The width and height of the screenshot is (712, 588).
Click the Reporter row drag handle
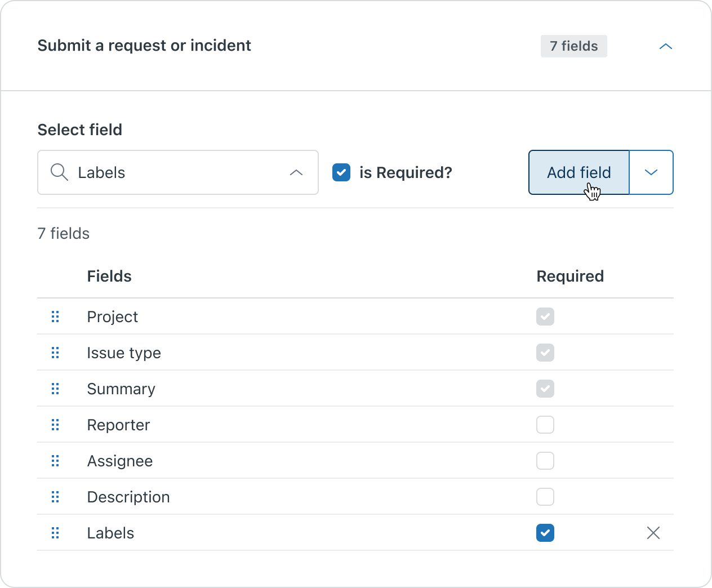pos(55,425)
